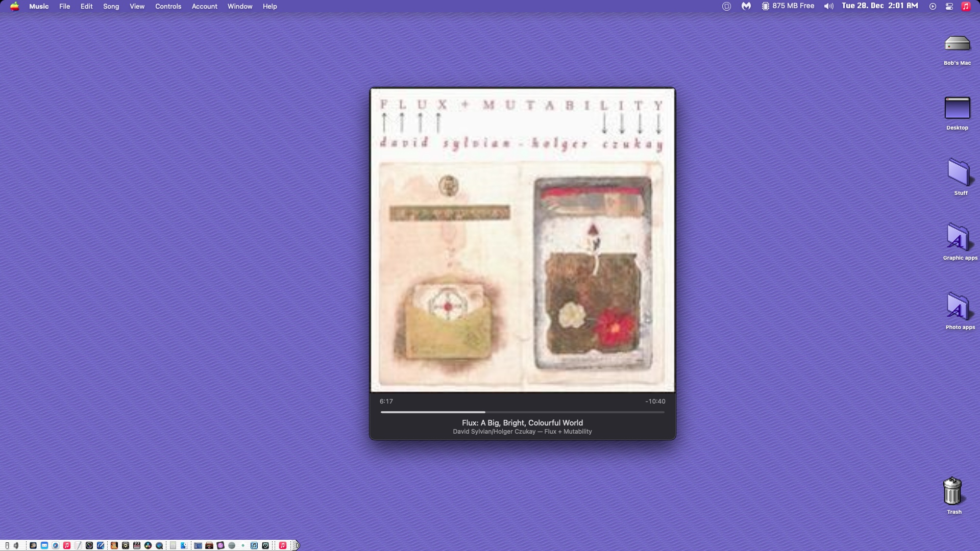This screenshot has width=980, height=551.
Task: Open the Edit menu
Action: [x=86, y=6]
